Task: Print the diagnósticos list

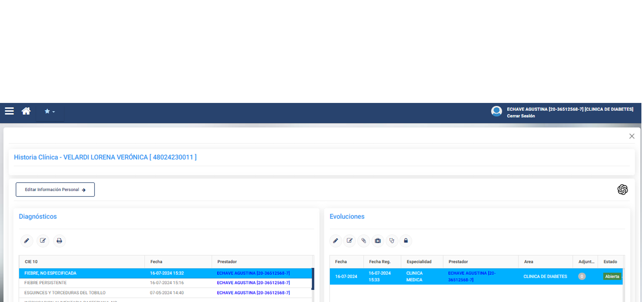Action: point(59,241)
